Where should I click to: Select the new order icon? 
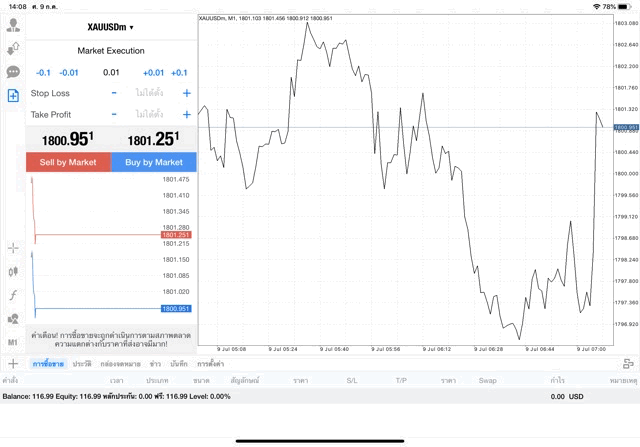[x=13, y=96]
